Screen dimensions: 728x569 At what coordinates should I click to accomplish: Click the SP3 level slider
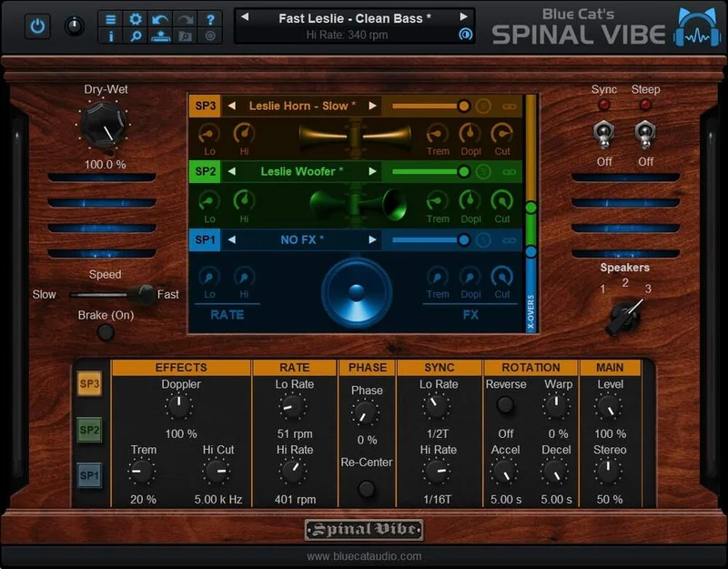point(431,107)
